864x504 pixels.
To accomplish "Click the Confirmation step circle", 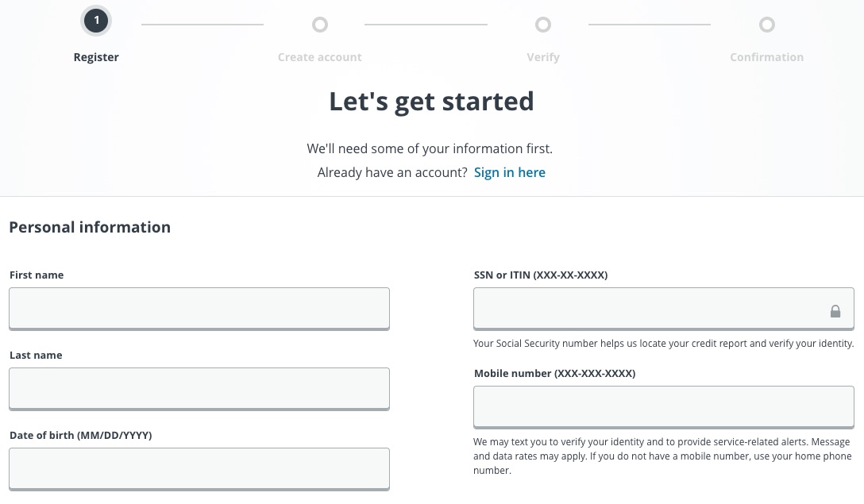I will pyautogui.click(x=767, y=25).
